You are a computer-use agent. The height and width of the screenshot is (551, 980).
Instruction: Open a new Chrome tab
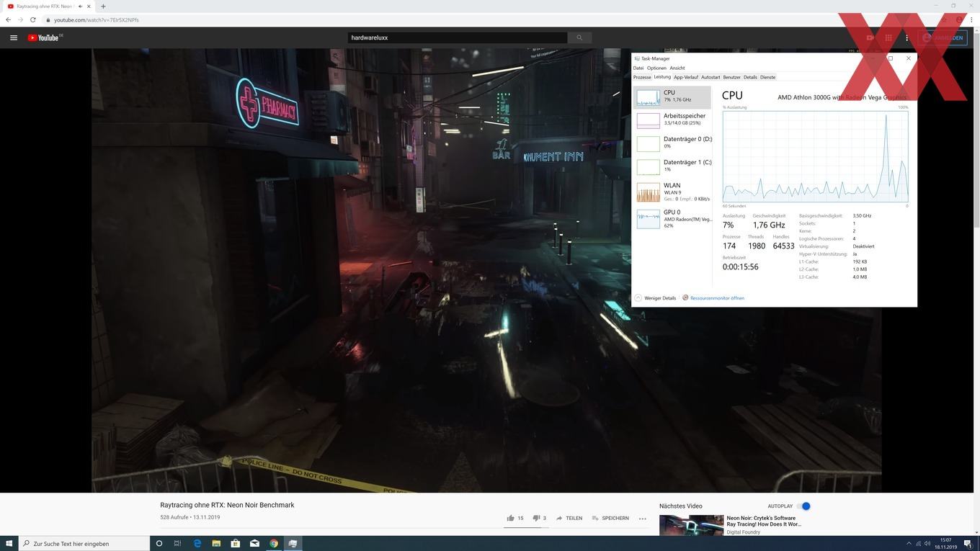pyautogui.click(x=103, y=6)
